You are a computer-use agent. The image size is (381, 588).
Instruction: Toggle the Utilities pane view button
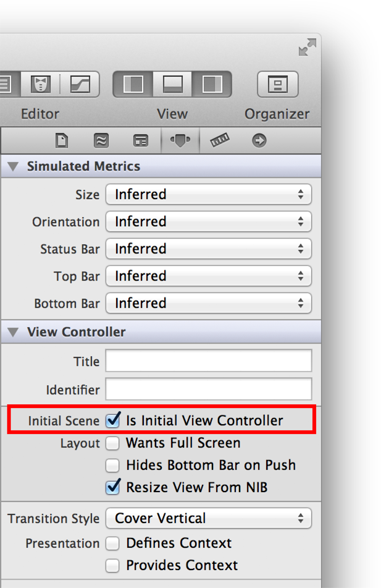click(x=212, y=84)
